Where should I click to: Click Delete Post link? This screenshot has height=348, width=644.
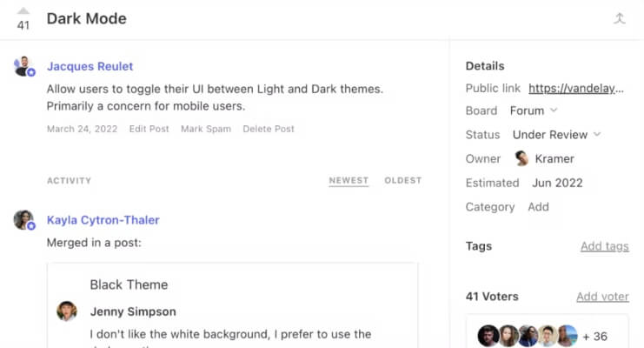pyautogui.click(x=269, y=129)
